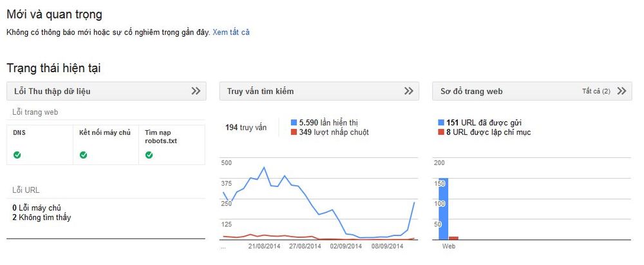The image size is (644, 265).
Task: Click blue legend square for lần hiển thị
Action: click(x=294, y=123)
